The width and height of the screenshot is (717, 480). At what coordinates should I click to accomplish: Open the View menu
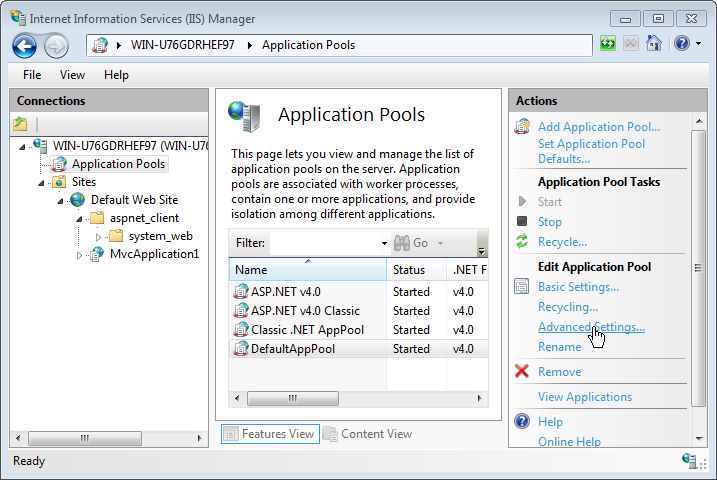pos(72,75)
